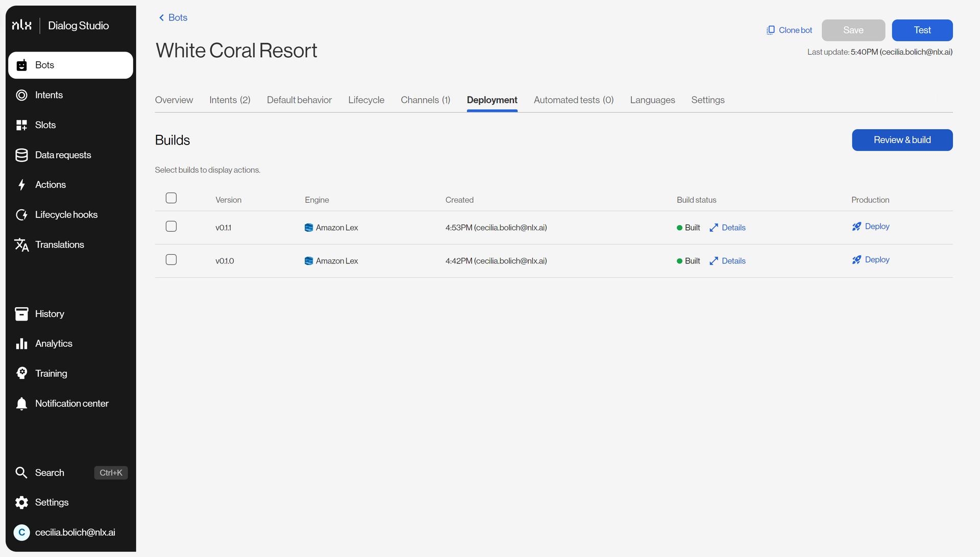Toggle the select-all builds checkbox
This screenshot has height=557, width=980.
(x=171, y=198)
